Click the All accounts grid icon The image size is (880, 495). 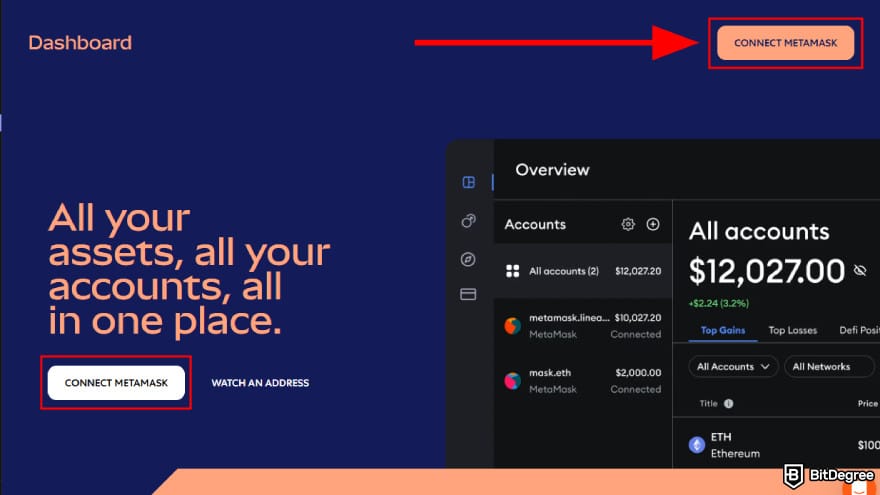coord(512,271)
